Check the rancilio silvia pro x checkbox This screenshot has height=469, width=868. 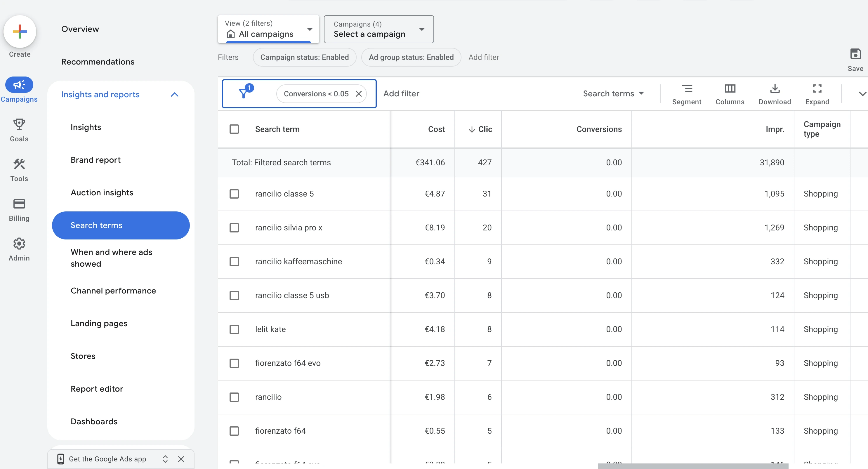[x=234, y=228]
